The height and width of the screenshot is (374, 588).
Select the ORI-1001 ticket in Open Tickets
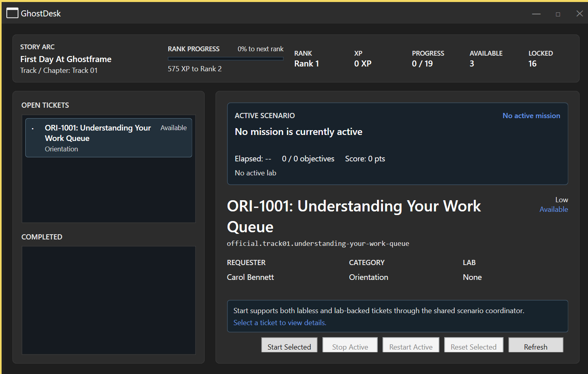point(109,138)
